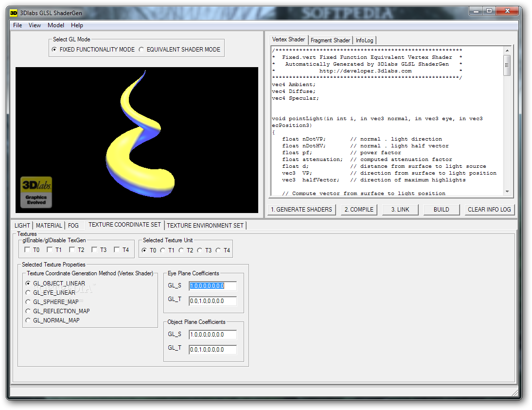Click the shader code scrollbar up arrow
Viewport: 532px width, 410px height.
(507, 51)
